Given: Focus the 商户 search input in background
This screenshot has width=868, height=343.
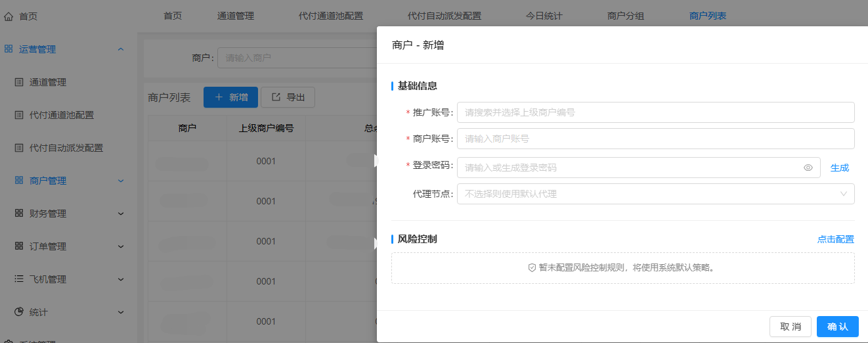Looking at the screenshot, I should point(297,58).
